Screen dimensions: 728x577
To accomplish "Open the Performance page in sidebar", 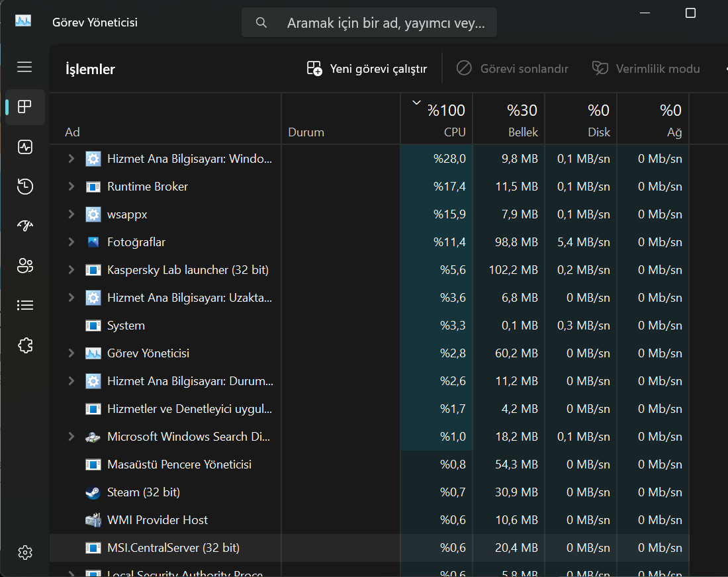I will (24, 147).
